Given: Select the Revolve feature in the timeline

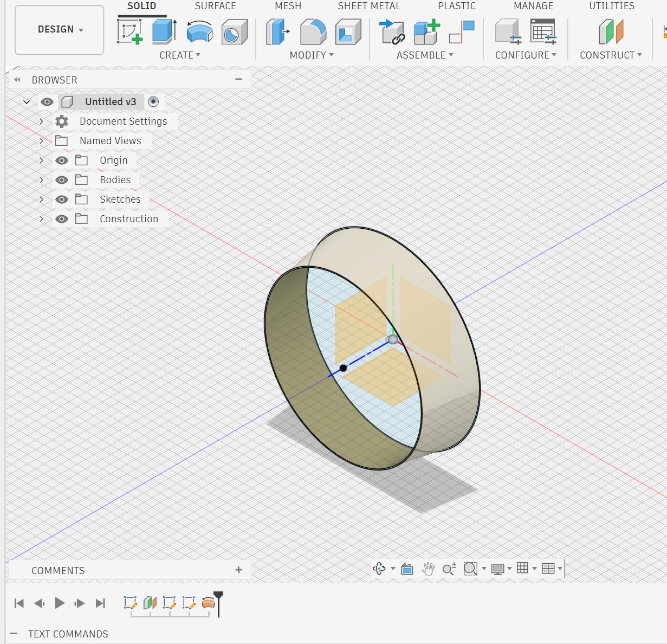Looking at the screenshot, I should [x=209, y=603].
